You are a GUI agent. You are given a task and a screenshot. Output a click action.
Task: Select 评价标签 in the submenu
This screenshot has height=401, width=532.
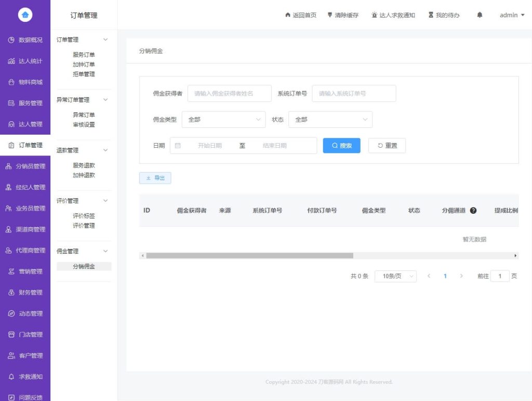point(84,216)
